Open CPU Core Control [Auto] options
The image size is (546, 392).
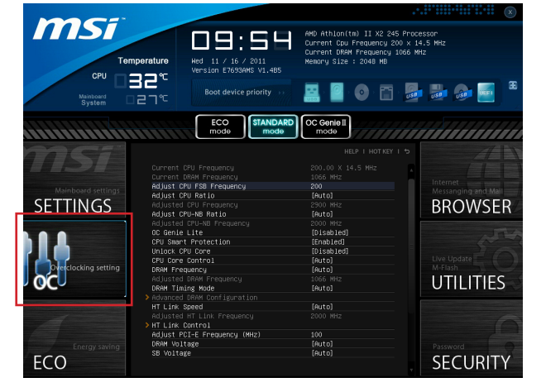click(x=322, y=261)
